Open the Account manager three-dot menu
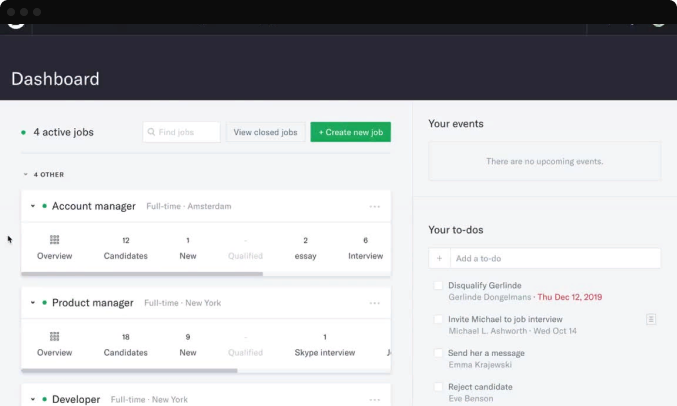The width and height of the screenshot is (677, 406). (375, 207)
